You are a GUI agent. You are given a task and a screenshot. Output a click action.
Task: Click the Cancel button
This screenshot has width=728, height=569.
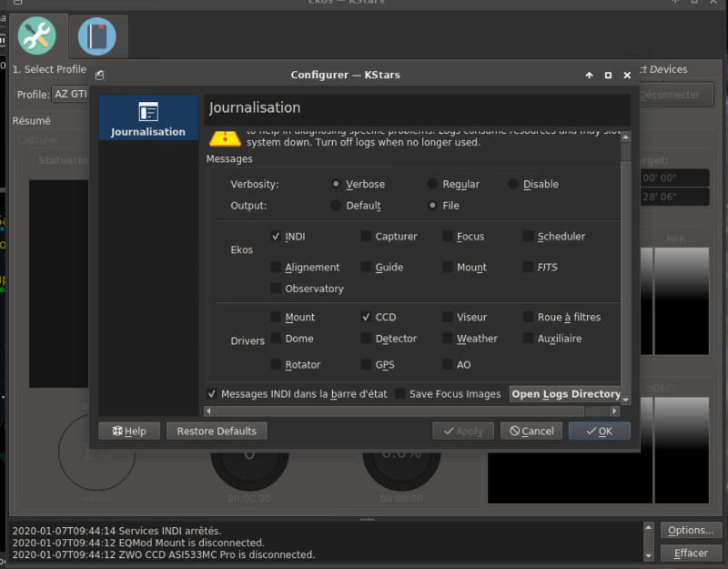coord(531,431)
